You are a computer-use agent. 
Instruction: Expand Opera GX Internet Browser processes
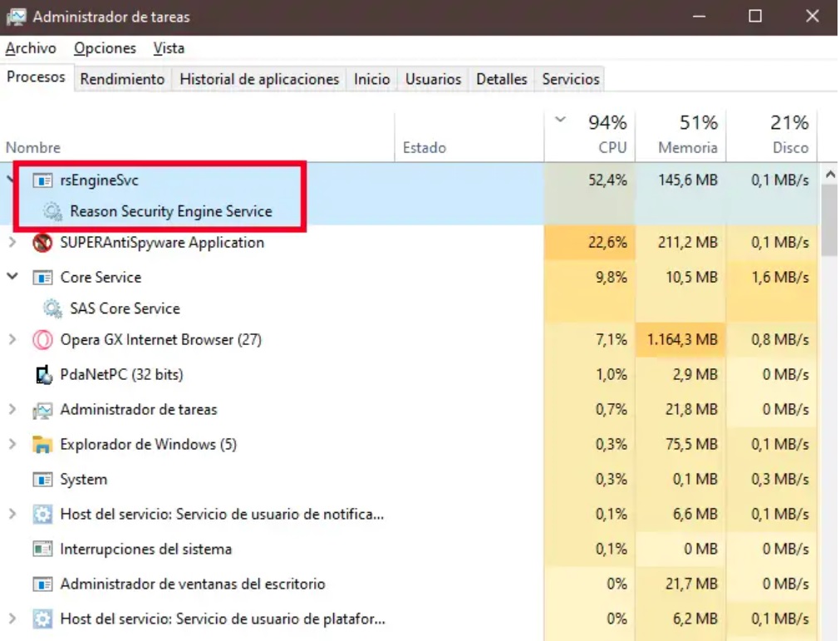12,339
